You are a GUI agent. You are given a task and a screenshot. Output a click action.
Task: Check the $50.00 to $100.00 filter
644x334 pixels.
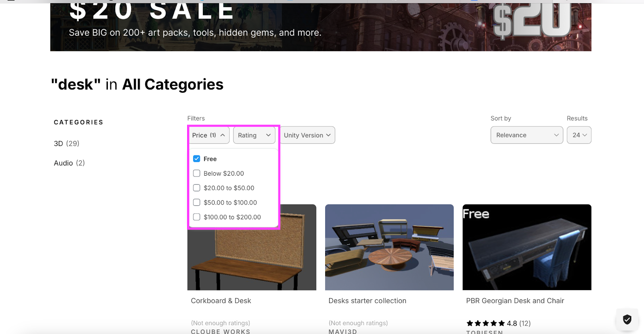pyautogui.click(x=196, y=202)
